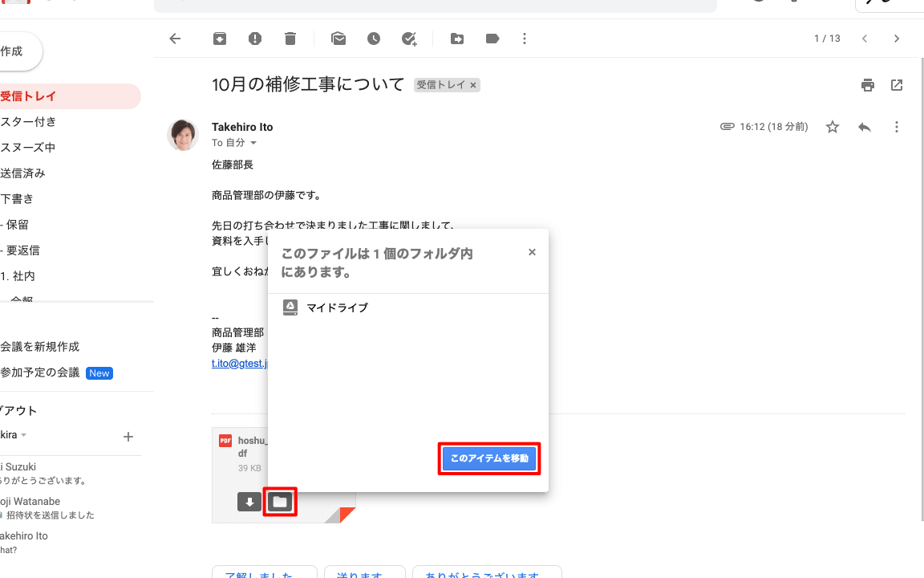924x578 pixels.
Task: Click the 16:12 timestamp
Action: [774, 127]
